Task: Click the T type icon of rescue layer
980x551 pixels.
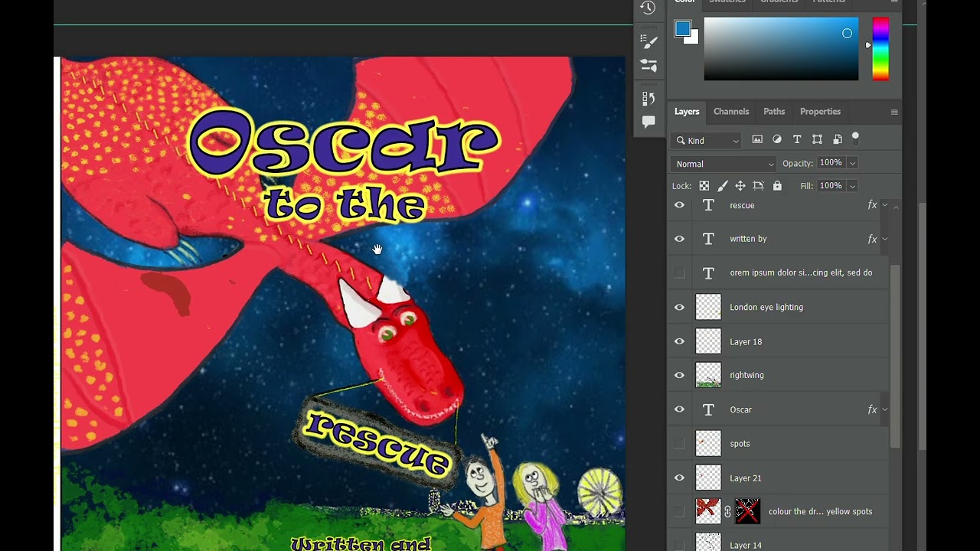Action: click(708, 205)
